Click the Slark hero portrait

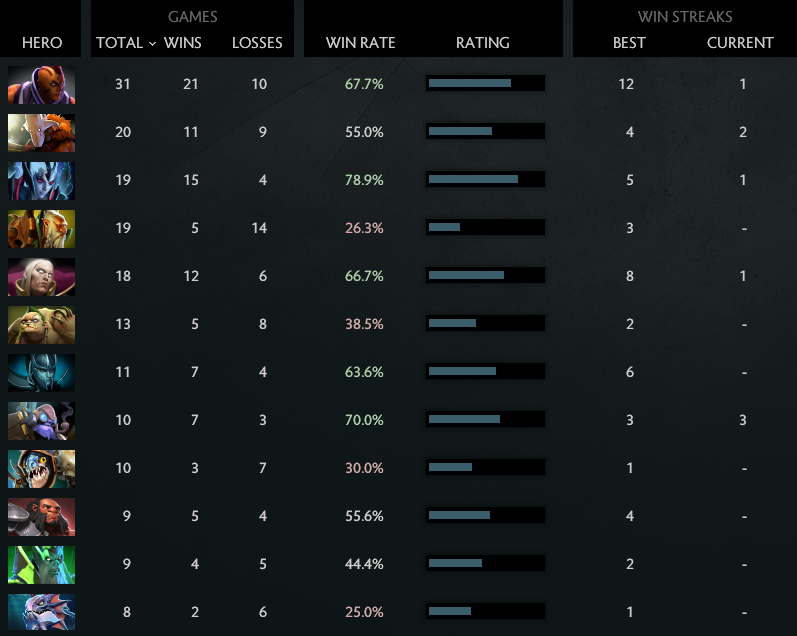[41, 612]
